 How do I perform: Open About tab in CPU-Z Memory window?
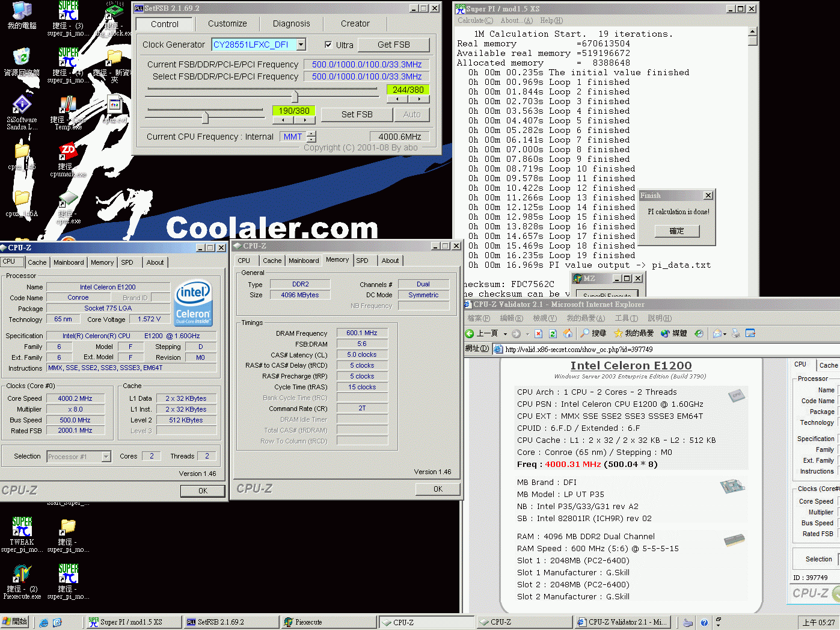tap(390, 261)
